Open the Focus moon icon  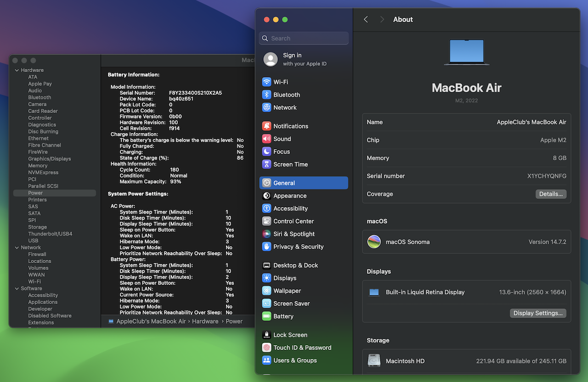[x=266, y=152]
